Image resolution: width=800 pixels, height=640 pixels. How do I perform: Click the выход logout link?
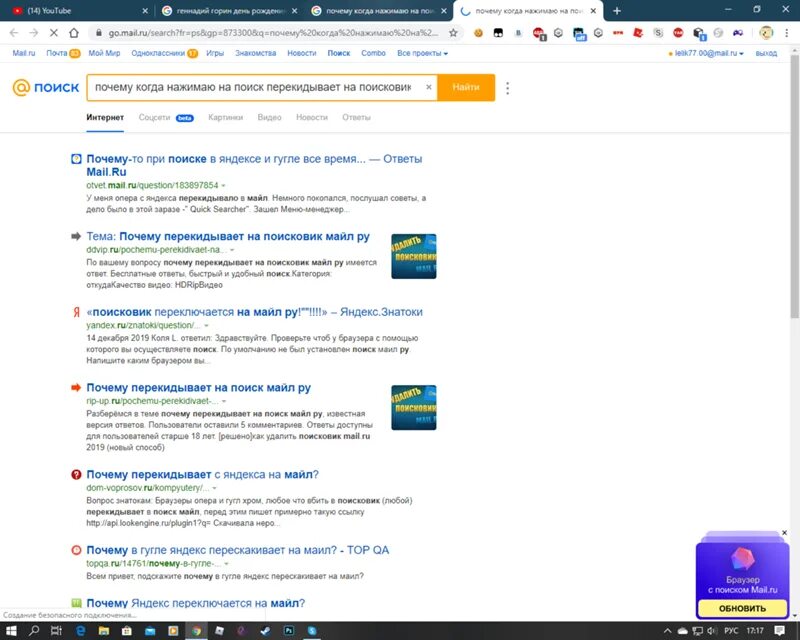click(x=766, y=53)
